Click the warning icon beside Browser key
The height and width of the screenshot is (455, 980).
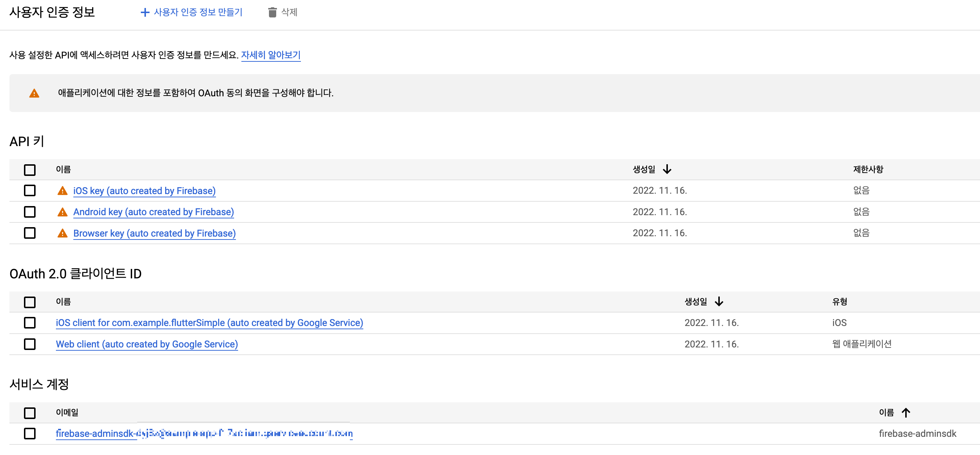[62, 233]
